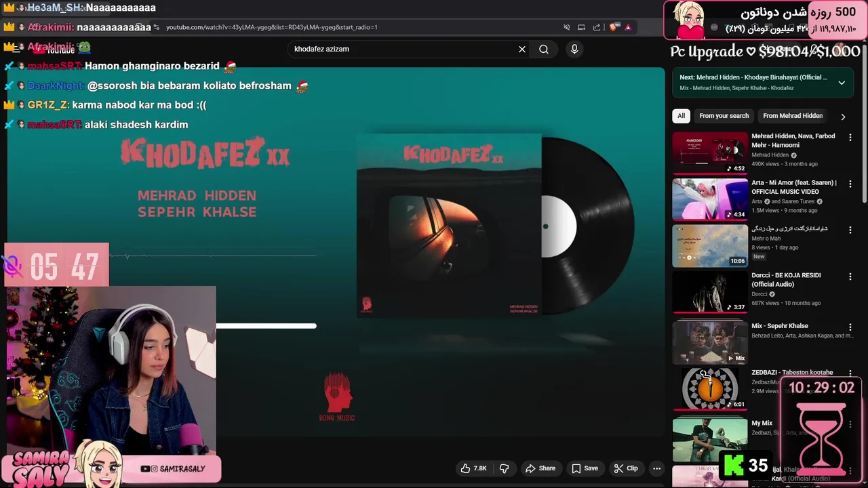Click the site info icon left of URL
The image size is (868, 488).
click(x=157, y=27)
